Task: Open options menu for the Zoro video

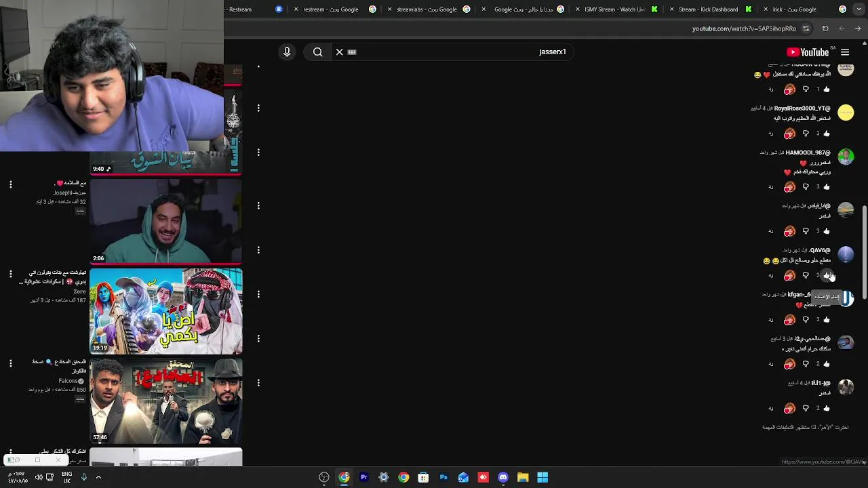Action: tap(10, 274)
